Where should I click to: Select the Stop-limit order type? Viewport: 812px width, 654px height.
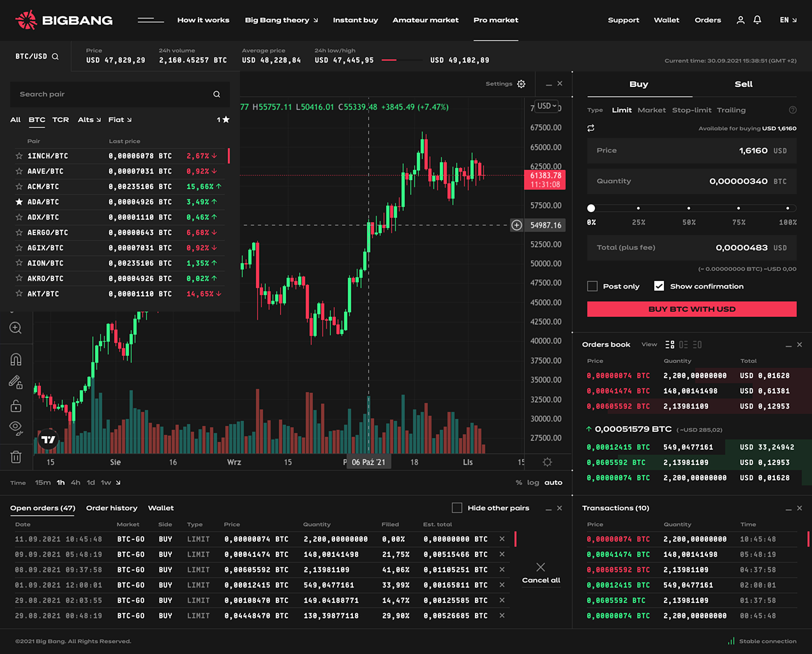point(692,110)
